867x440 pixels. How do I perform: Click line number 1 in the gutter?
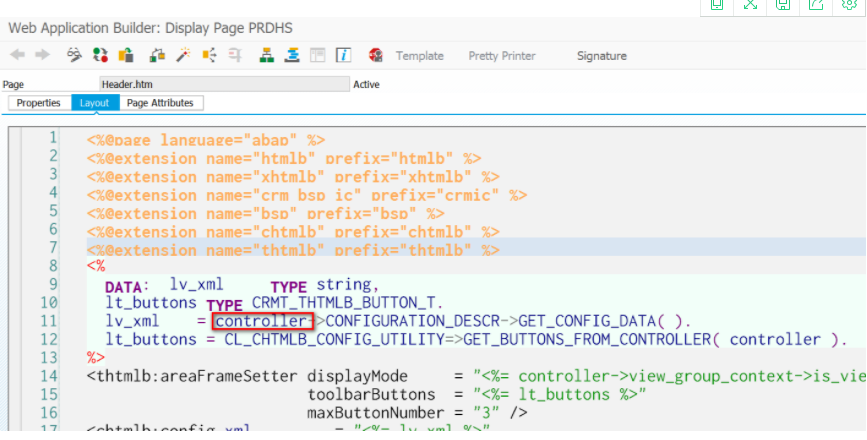tap(53, 138)
